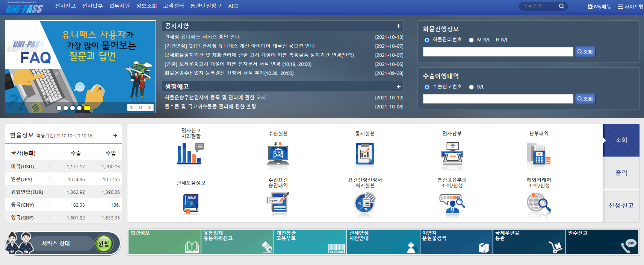Open the 수신현황 mail monitor icon
644x265 pixels.
point(278,154)
